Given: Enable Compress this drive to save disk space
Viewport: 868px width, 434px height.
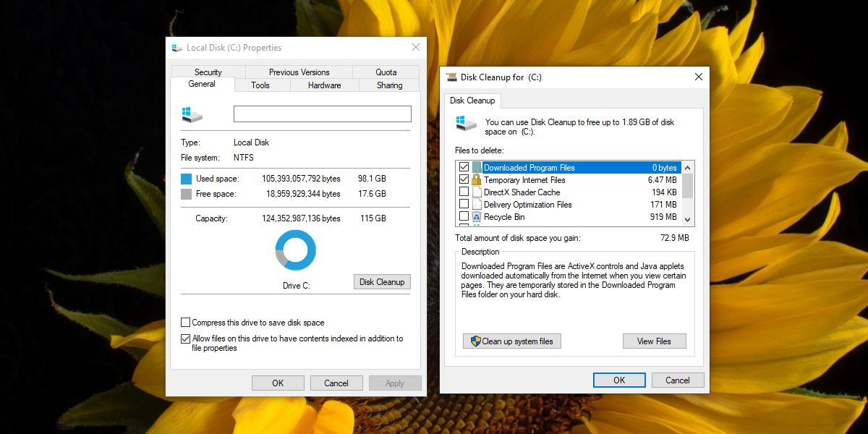Looking at the screenshot, I should coord(186,323).
